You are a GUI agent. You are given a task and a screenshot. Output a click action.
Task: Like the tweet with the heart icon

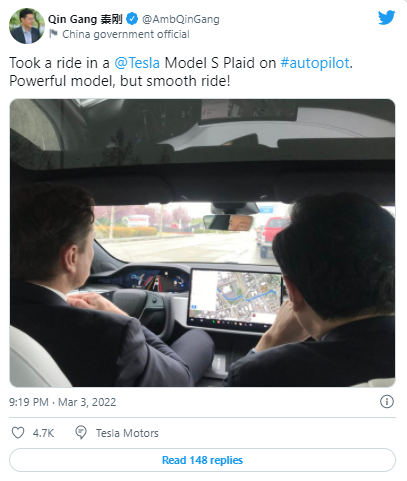pyautogui.click(x=18, y=433)
